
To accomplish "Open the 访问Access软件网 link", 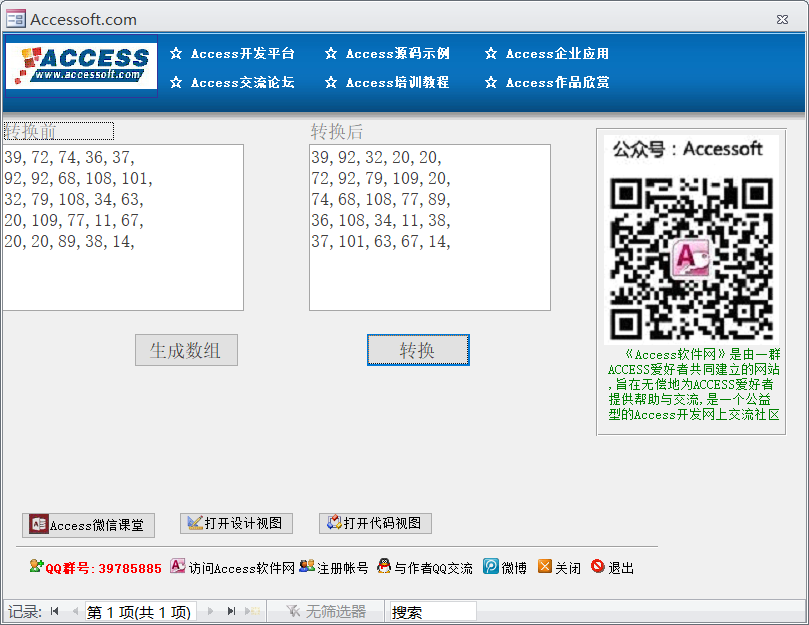I will click(241, 568).
